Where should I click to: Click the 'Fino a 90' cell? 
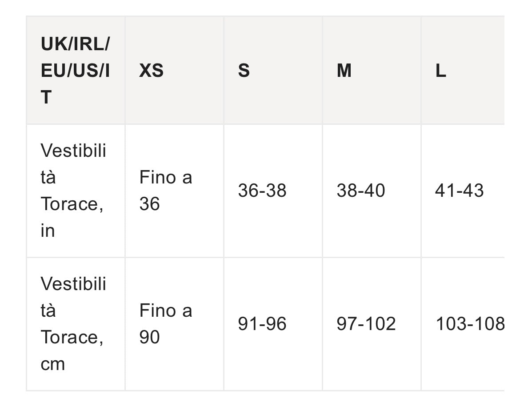pyautogui.click(x=174, y=324)
